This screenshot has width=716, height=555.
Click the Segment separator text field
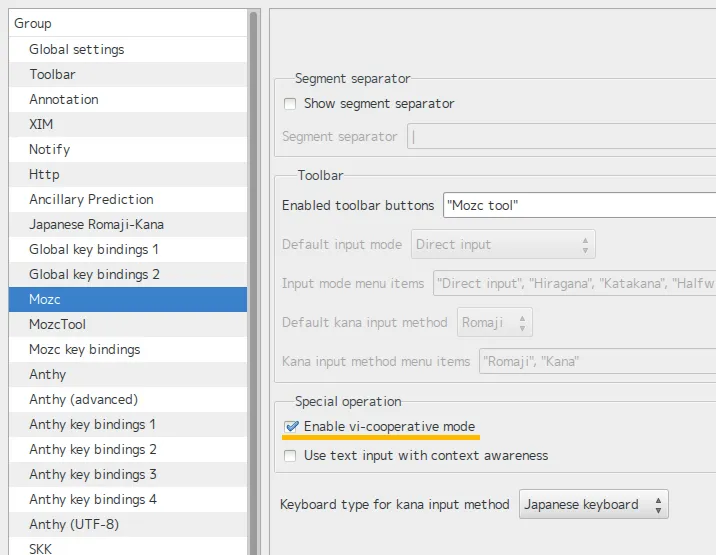click(x=560, y=137)
